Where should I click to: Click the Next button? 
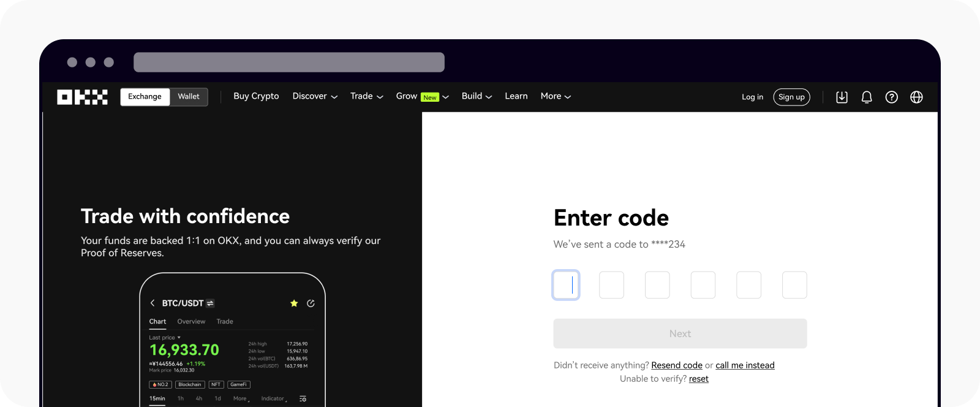point(680,333)
